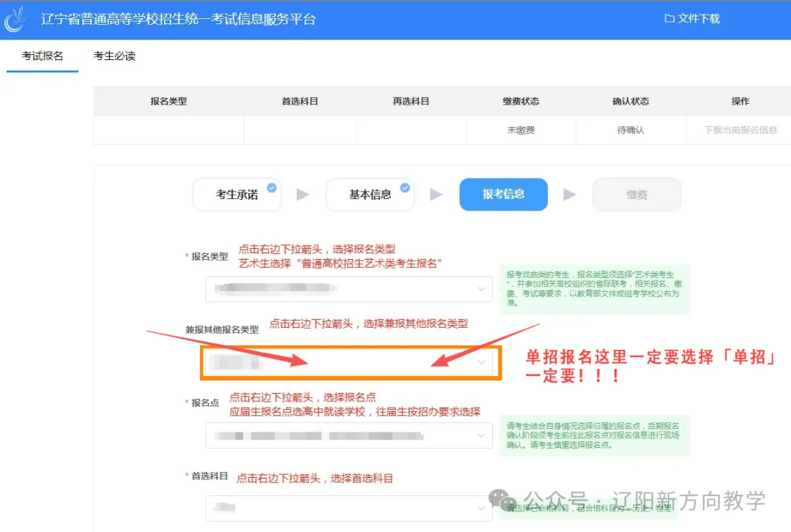This screenshot has height=532, width=791.
Task: Click the 兼报其他报名类型 field label
Action: coord(222,330)
